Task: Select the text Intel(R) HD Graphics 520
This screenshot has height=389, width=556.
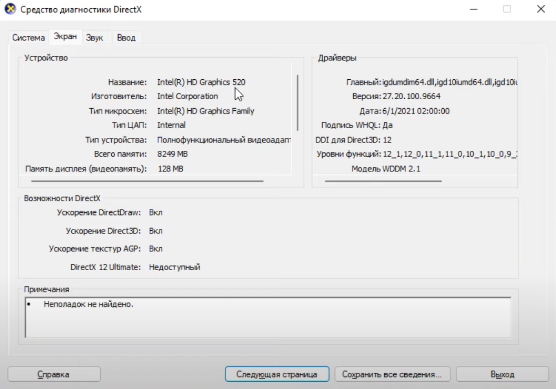Action: pos(201,82)
